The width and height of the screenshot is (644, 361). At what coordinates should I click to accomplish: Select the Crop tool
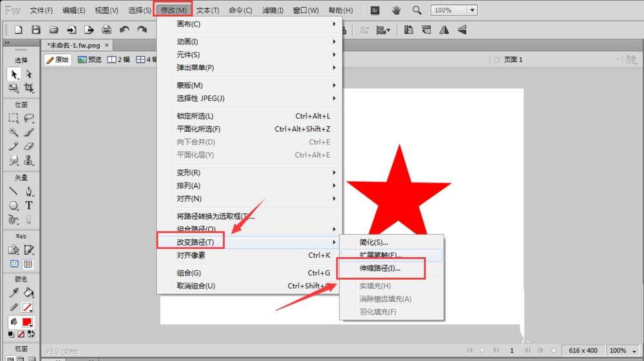[x=29, y=88]
